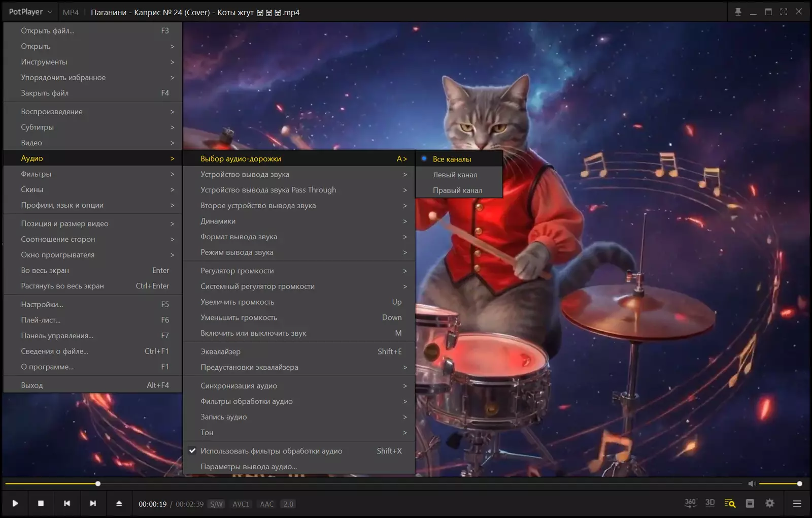
Task: Open the playlist panel icon
Action: pos(750,503)
